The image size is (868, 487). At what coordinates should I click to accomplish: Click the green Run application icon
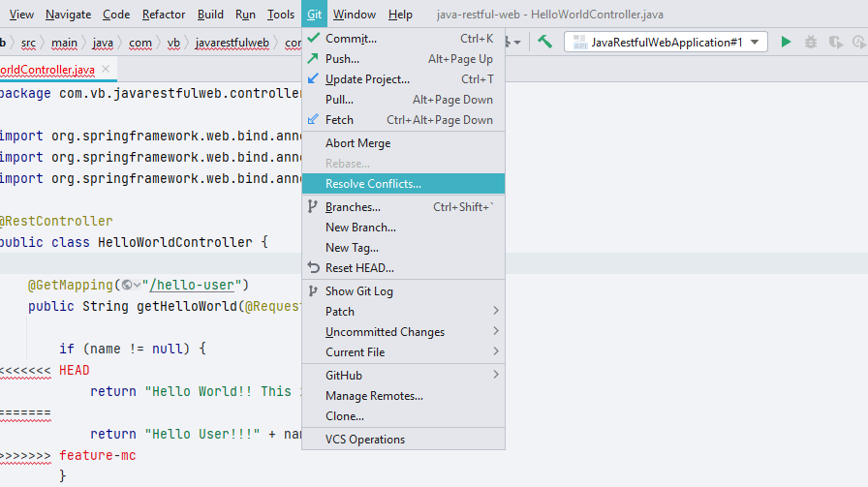click(x=786, y=42)
